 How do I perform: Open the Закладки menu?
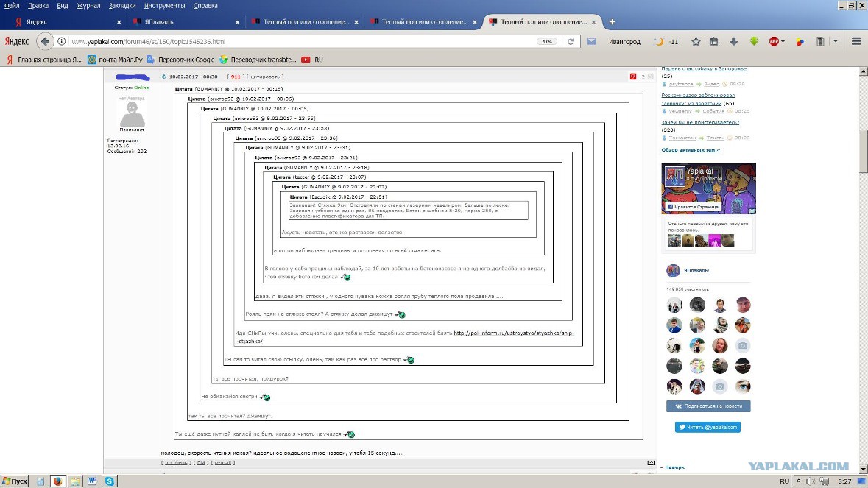click(x=122, y=6)
